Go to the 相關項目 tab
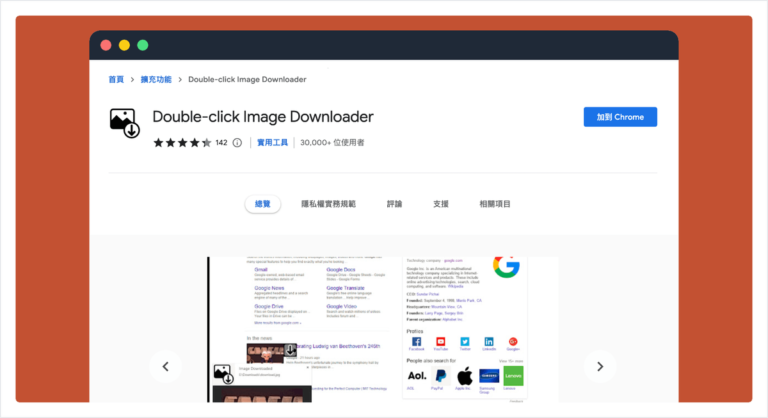 [495, 204]
